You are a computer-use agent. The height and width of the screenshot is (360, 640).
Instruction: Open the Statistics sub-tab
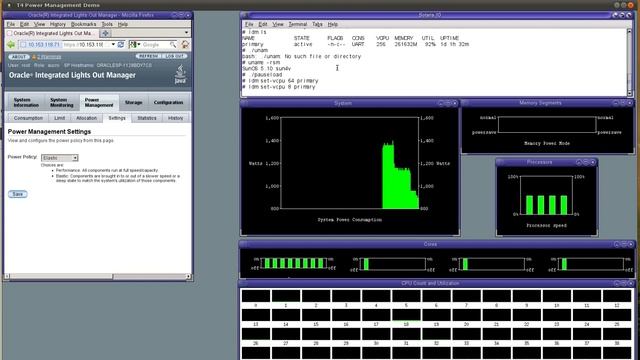click(x=147, y=118)
